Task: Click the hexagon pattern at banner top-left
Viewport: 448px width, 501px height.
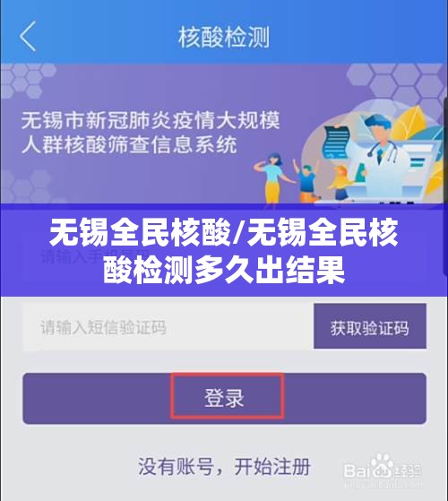Action: [27, 80]
